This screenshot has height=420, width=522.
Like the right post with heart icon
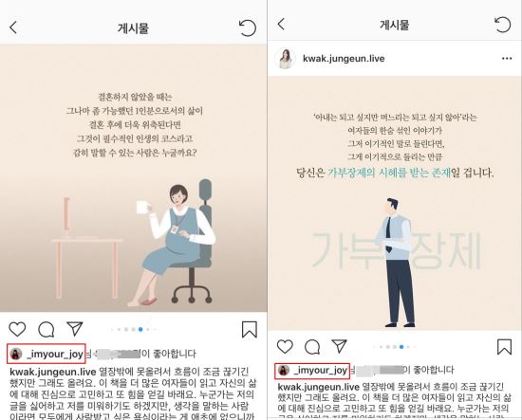click(286, 347)
